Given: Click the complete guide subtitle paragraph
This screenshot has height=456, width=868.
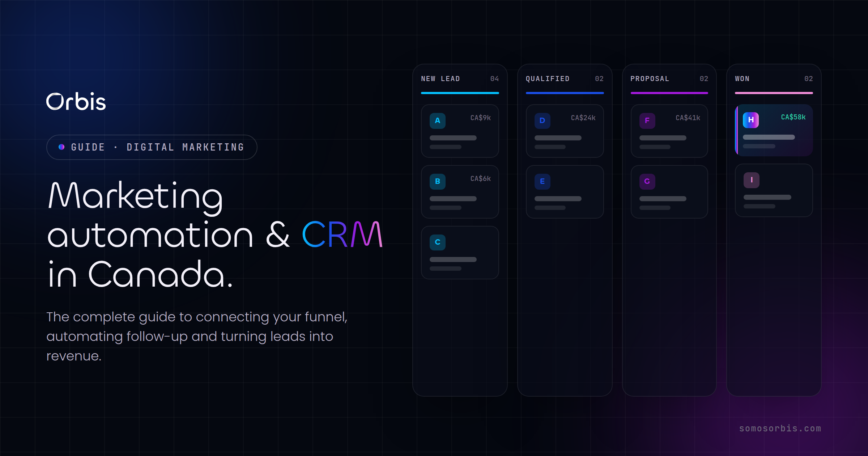Looking at the screenshot, I should click(x=197, y=337).
